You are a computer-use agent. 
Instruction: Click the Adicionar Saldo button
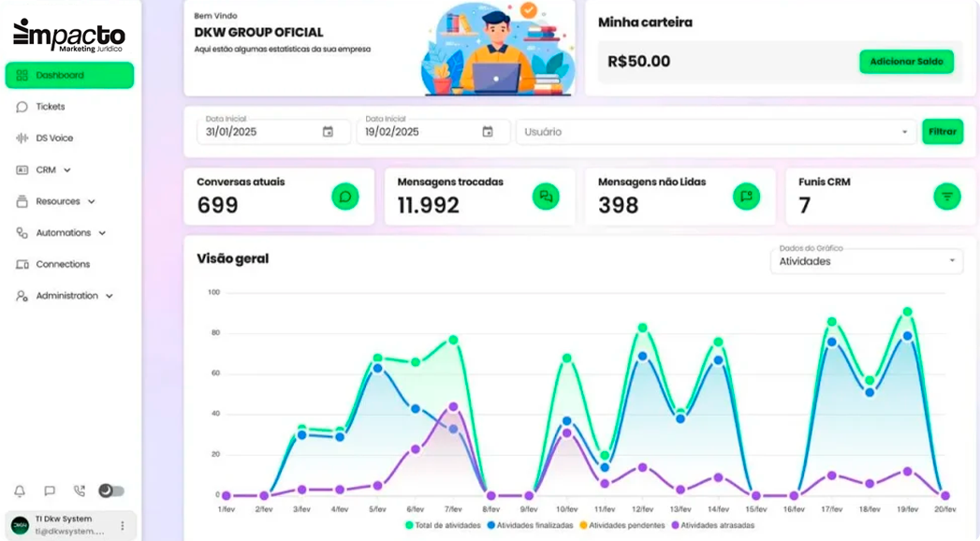[x=906, y=61]
